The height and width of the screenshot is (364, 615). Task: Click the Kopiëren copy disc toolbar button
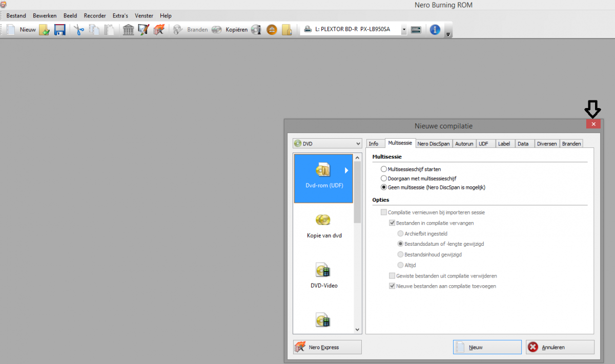(230, 30)
